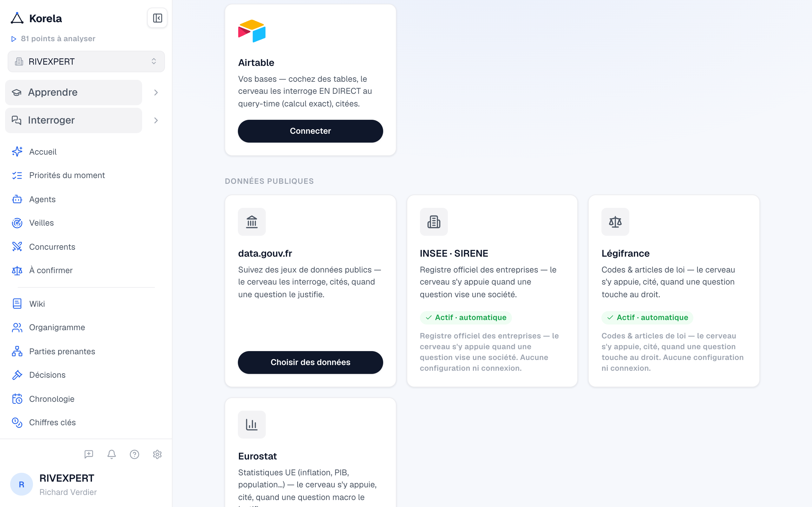Expand the Apprendre section chevron
This screenshot has height=507, width=812.
pos(156,93)
